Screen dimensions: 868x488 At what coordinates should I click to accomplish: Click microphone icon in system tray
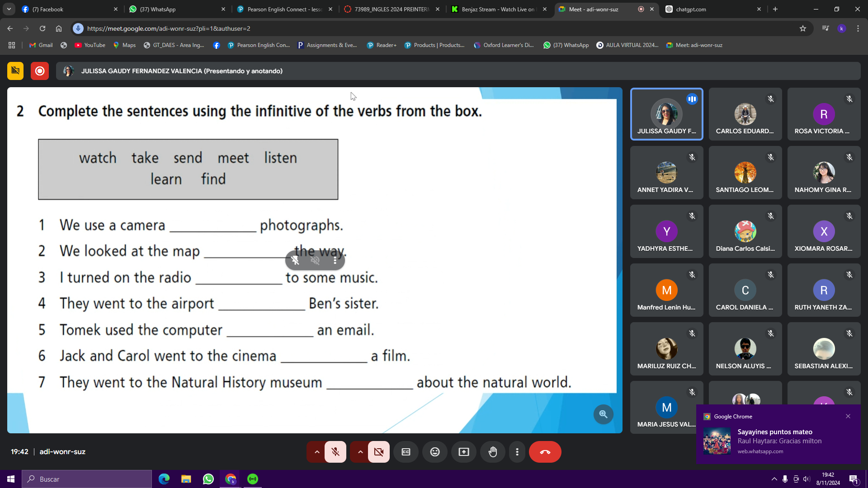(x=785, y=479)
